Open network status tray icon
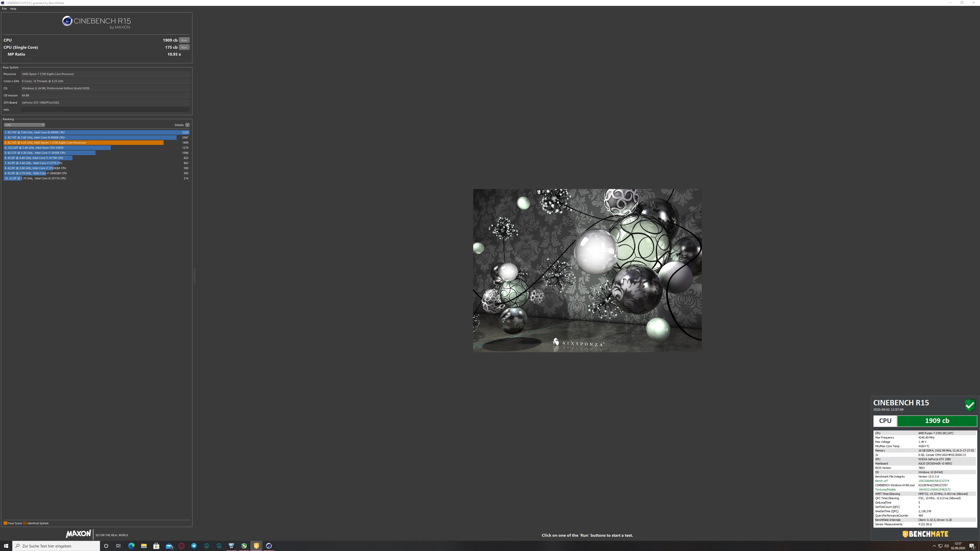The image size is (980, 551). pyautogui.click(x=940, y=546)
